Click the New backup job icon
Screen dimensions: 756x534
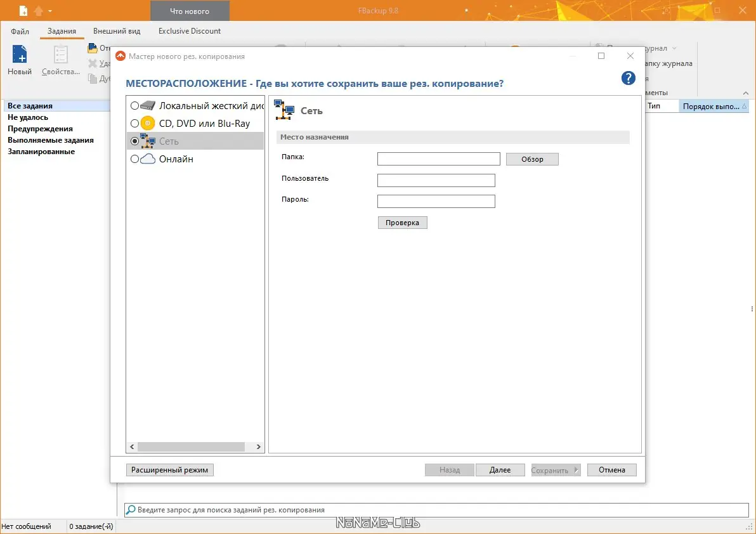click(x=20, y=54)
